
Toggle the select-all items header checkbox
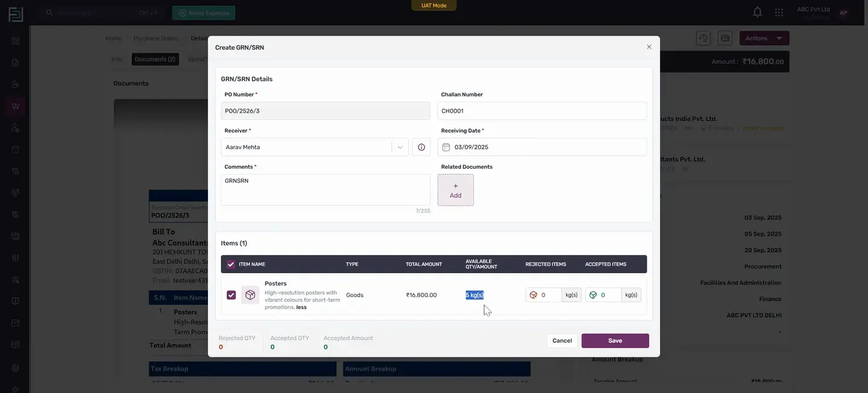[x=231, y=264]
